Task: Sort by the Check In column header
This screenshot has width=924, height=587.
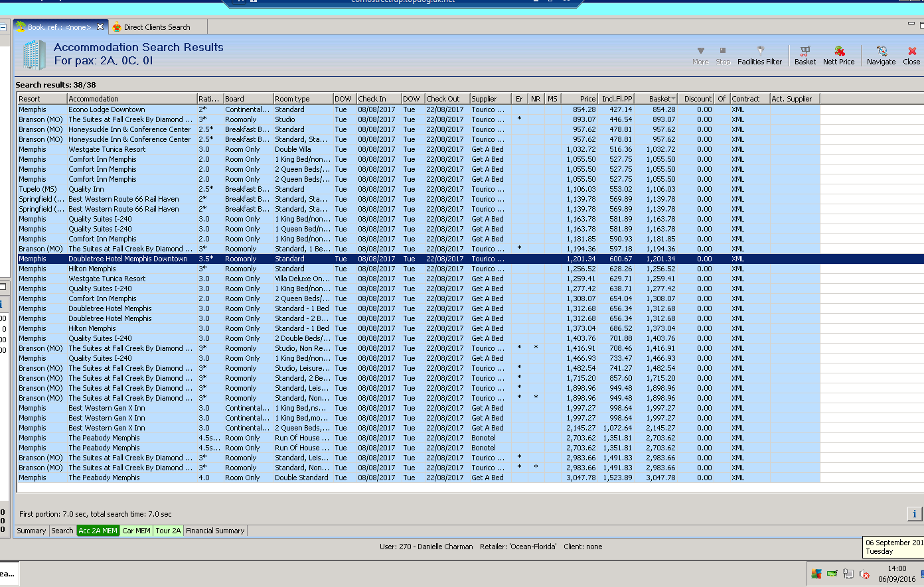Action: (x=378, y=99)
